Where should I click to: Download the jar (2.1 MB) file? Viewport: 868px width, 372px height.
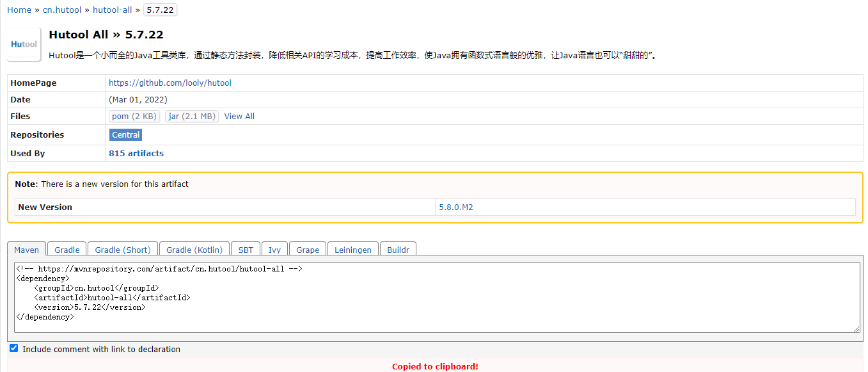(x=192, y=116)
